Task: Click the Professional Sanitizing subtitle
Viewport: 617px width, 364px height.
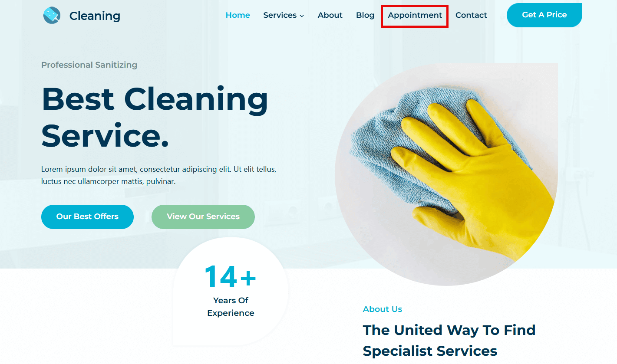Action: 89,65
